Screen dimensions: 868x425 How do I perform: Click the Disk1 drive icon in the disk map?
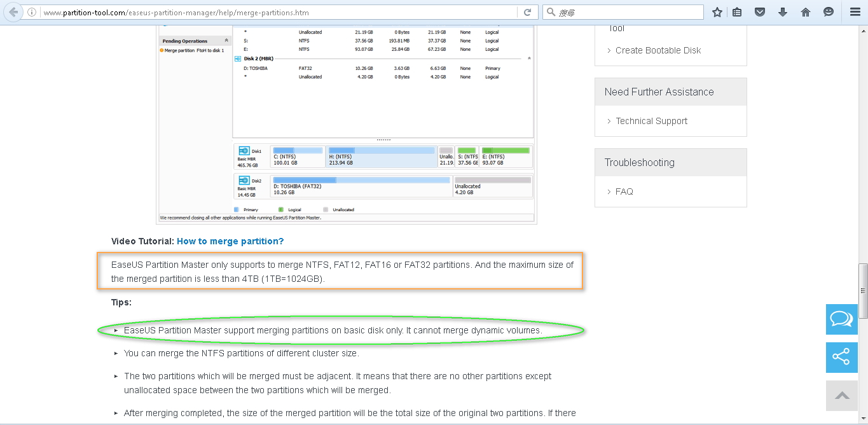tap(244, 151)
